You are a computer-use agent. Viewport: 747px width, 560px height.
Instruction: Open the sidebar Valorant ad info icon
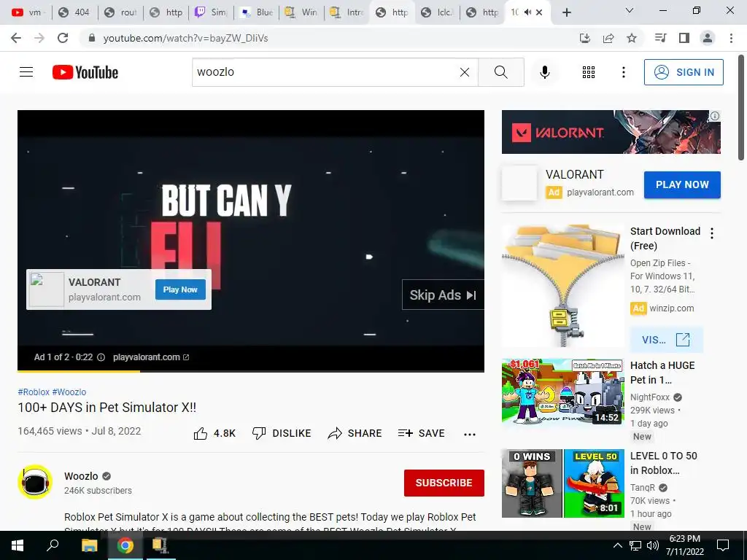715,116
